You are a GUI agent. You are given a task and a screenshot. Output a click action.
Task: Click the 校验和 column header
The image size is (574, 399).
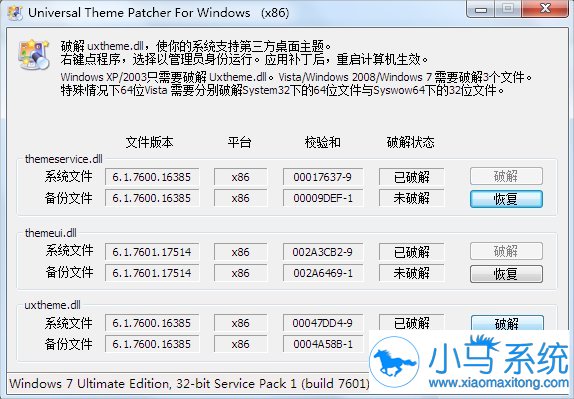point(323,142)
